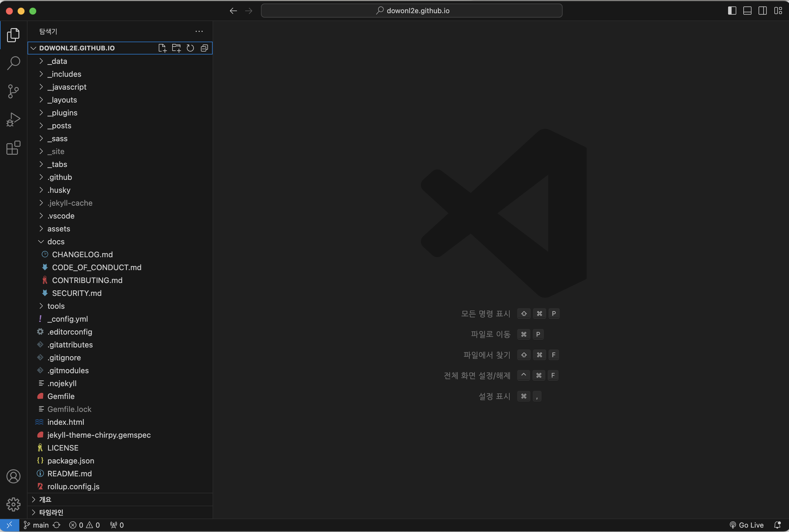
Task: Open index.html file
Action: pos(120,422)
